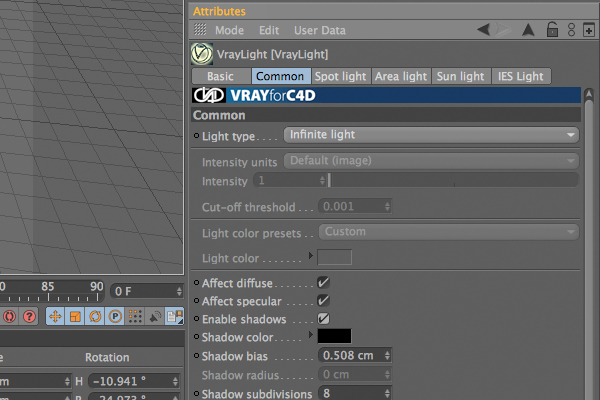The image size is (600, 400).
Task: Uncheck the Affect diffuse checkbox
Action: click(323, 282)
